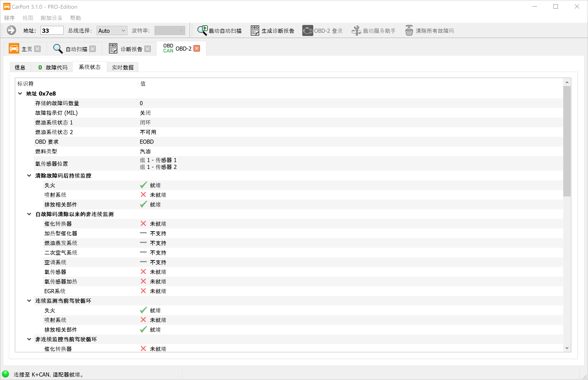
Task: Open the 总线选择 Auto dropdown
Action: click(x=112, y=31)
